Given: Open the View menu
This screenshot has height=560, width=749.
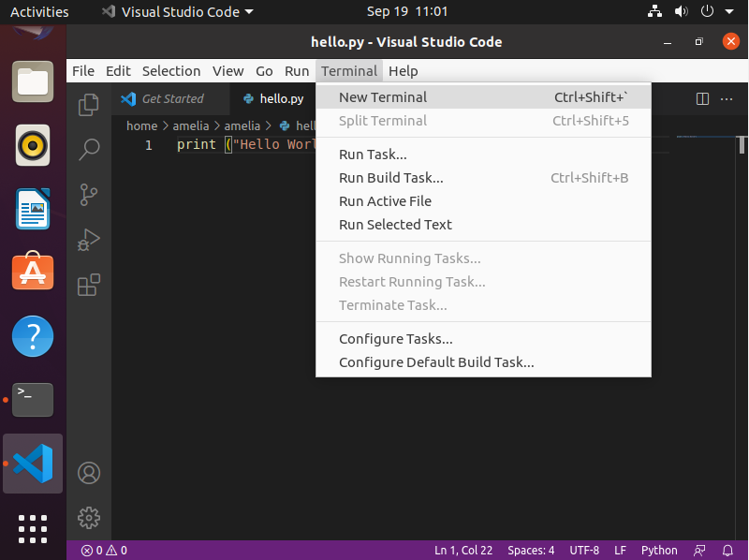Looking at the screenshot, I should tap(228, 71).
